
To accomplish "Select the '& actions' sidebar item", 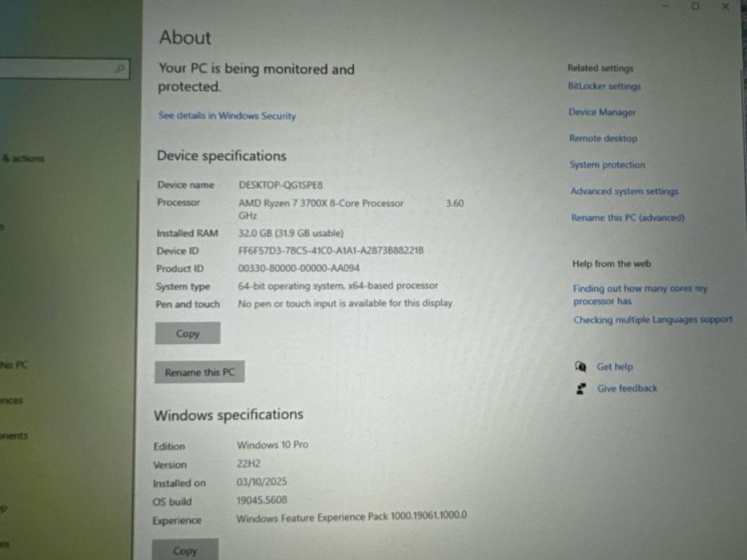I will (x=23, y=158).
